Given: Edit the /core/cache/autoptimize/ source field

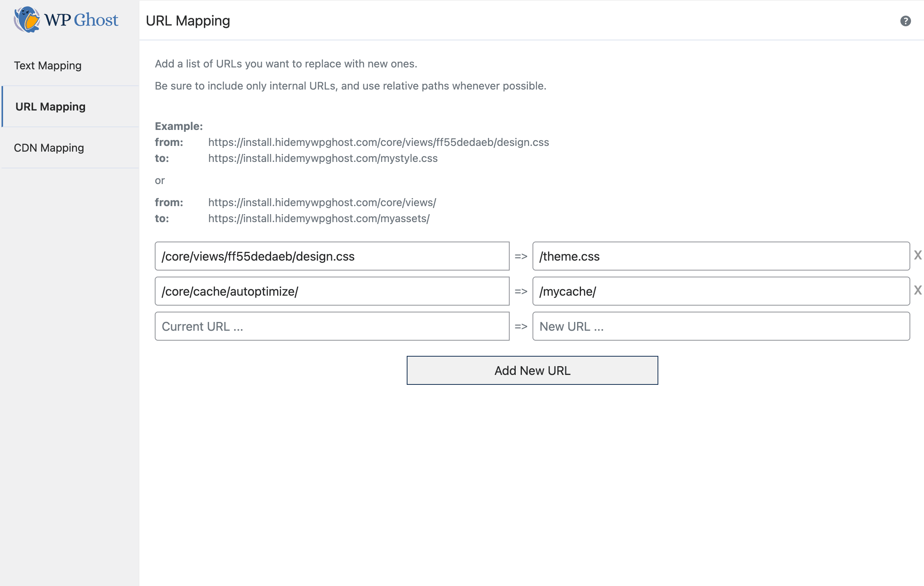Looking at the screenshot, I should pos(332,291).
